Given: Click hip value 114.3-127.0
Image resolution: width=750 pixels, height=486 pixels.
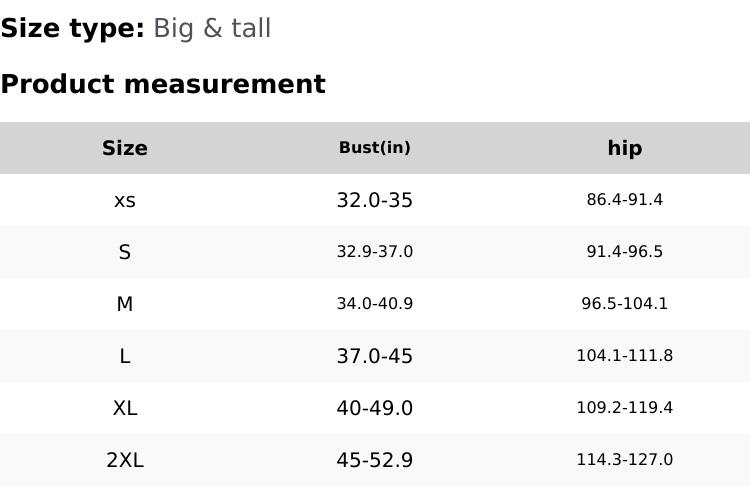Looking at the screenshot, I should tap(625, 460).
